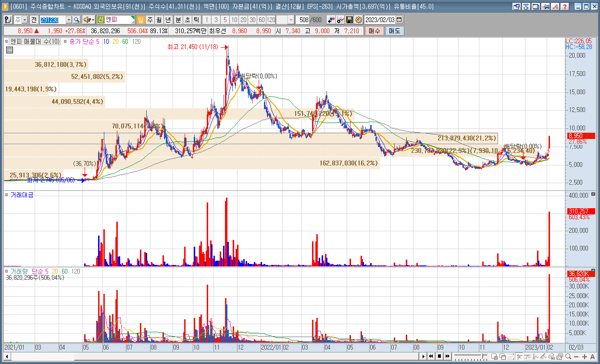Select the 60 interval preset
The height and width of the screenshot is (364, 600).
[262, 20]
